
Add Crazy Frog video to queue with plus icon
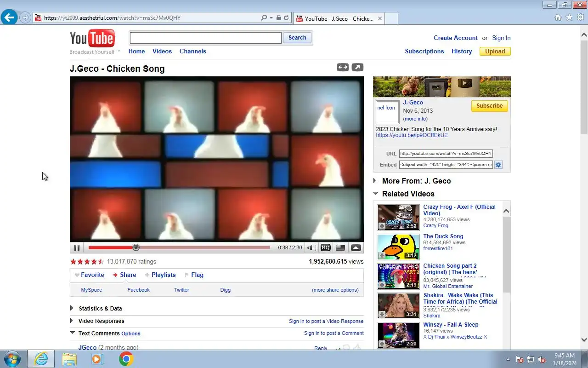382,226
